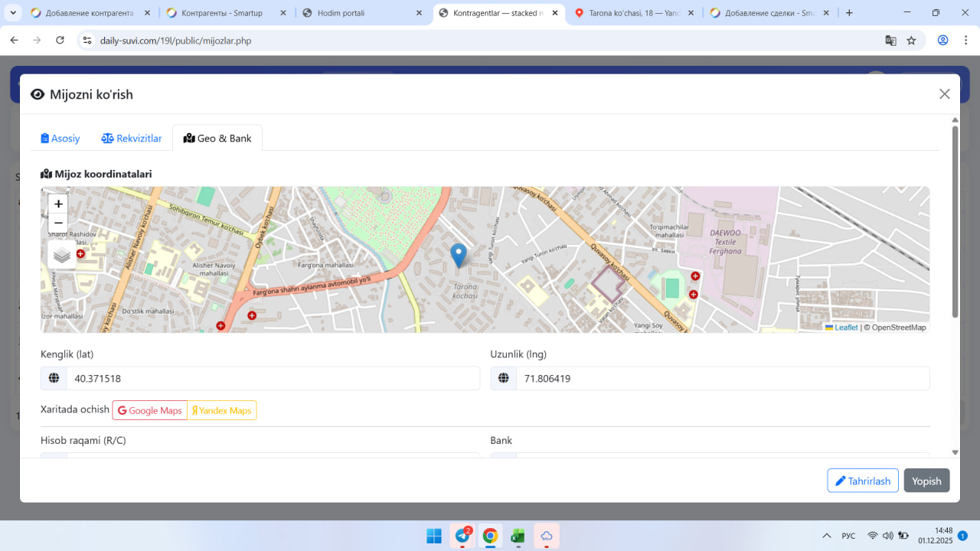Open location in Google Maps
980x551 pixels.
(150, 411)
